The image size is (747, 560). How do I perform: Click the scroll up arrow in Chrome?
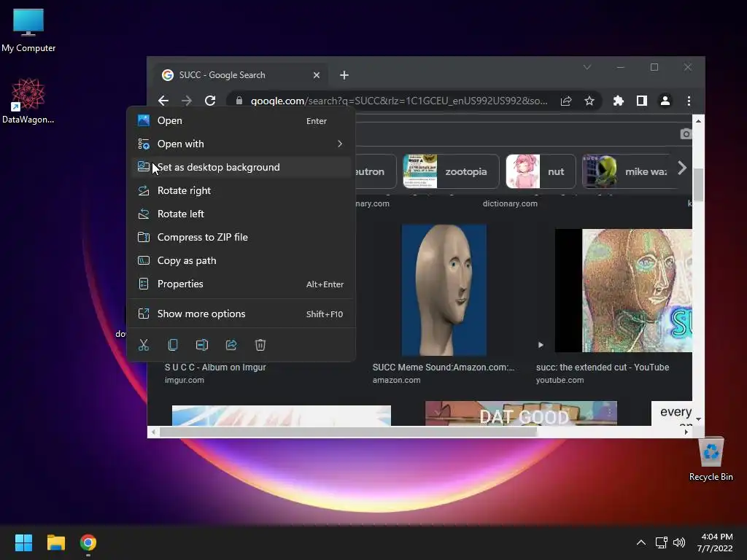point(698,121)
